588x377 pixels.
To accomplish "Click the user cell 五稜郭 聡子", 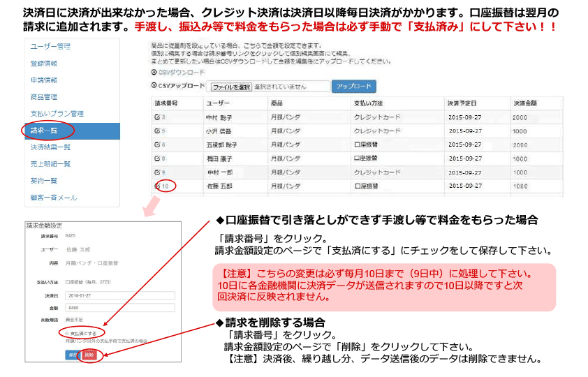I will [221, 145].
